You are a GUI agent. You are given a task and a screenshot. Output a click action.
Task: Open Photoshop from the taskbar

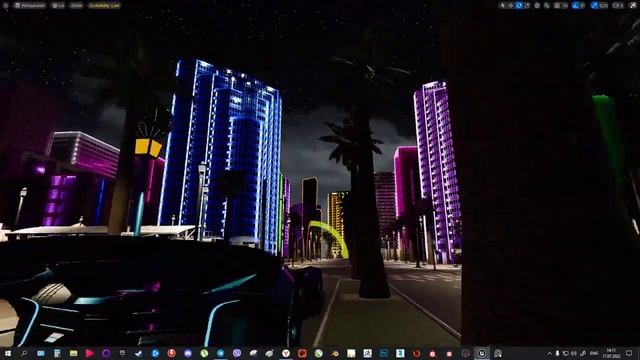384,353
